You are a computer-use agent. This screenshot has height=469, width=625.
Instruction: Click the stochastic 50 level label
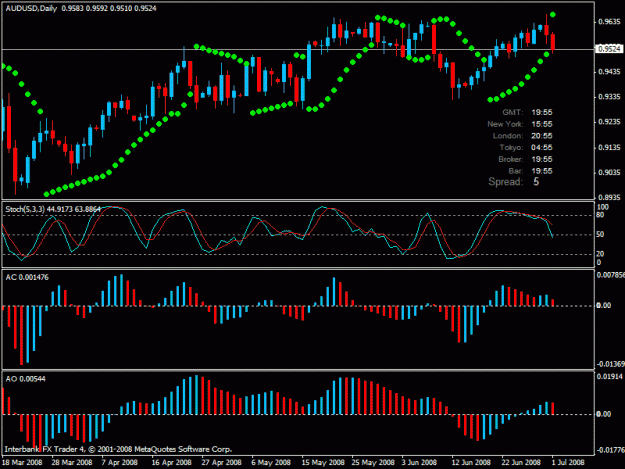[600, 234]
